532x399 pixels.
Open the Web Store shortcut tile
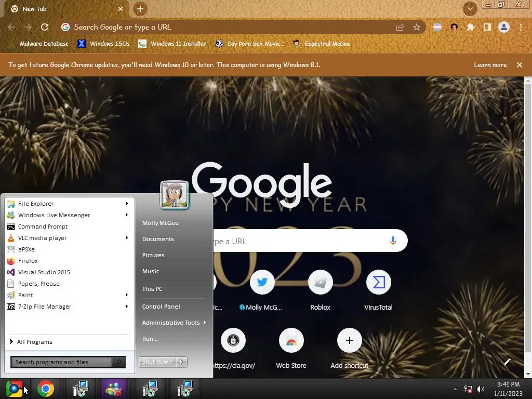coord(291,349)
